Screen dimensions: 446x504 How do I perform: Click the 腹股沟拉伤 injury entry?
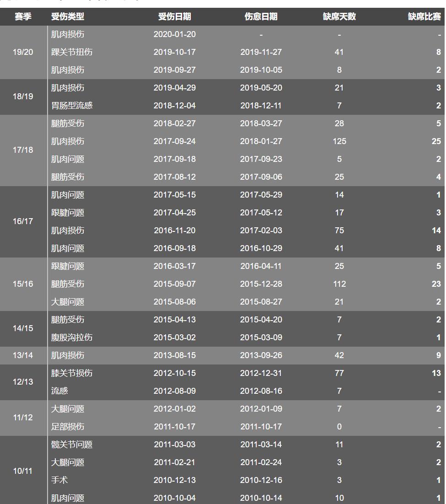click(x=72, y=338)
